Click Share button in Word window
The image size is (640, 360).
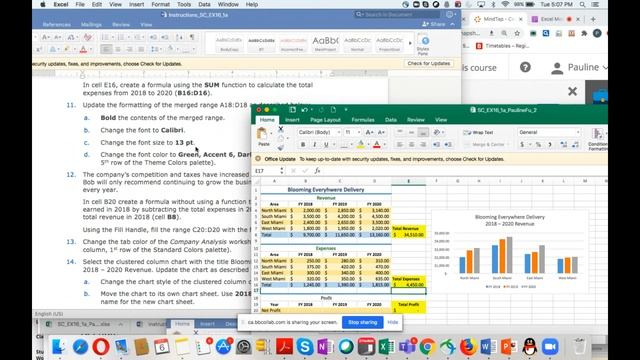pyautogui.click(x=434, y=24)
